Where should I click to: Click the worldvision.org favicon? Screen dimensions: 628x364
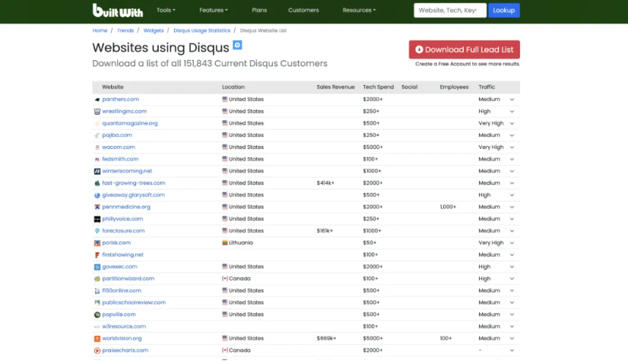[97, 338]
